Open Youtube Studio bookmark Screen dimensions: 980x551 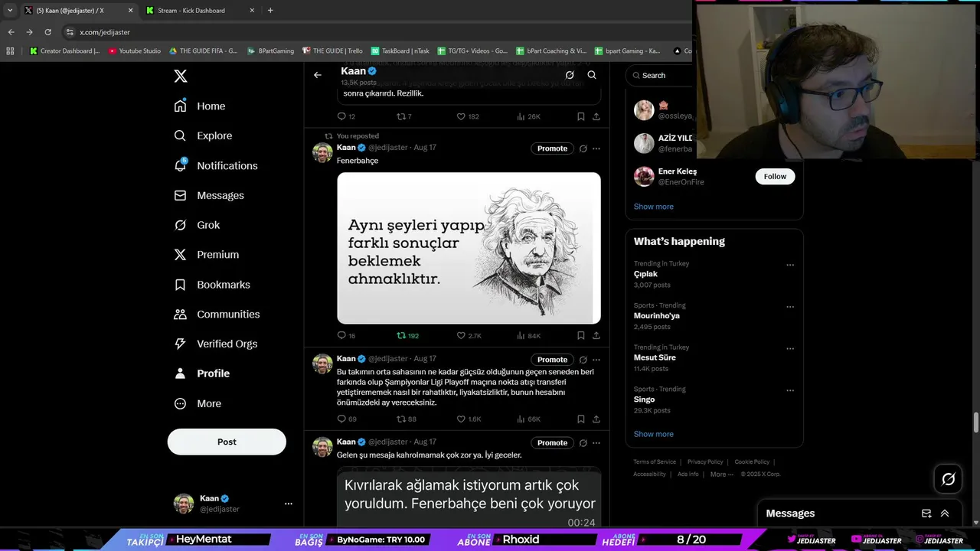pos(135,51)
